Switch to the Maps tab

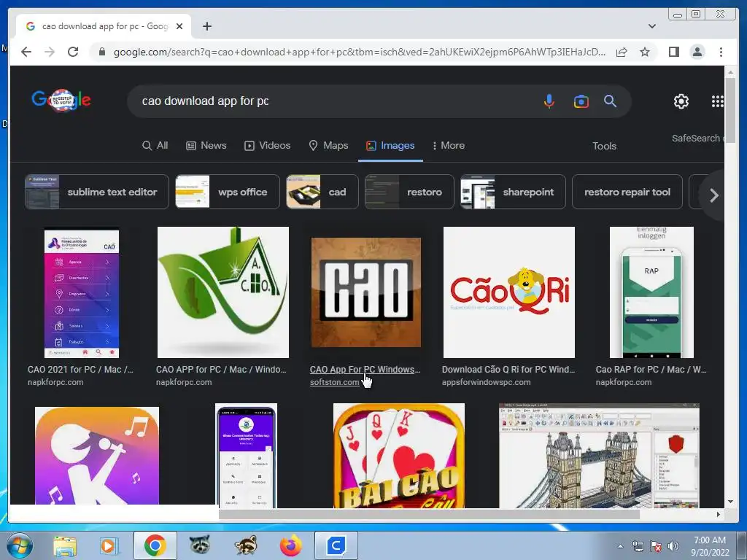click(329, 145)
